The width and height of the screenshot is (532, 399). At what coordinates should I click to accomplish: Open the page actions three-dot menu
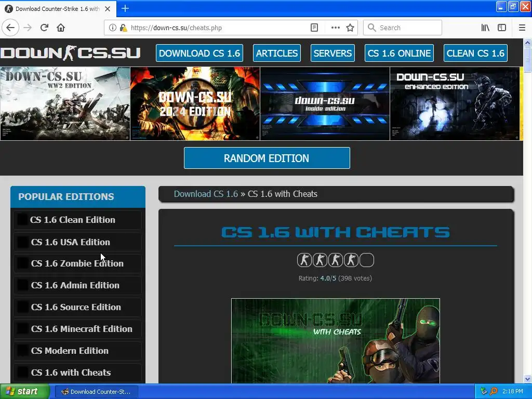tap(335, 28)
